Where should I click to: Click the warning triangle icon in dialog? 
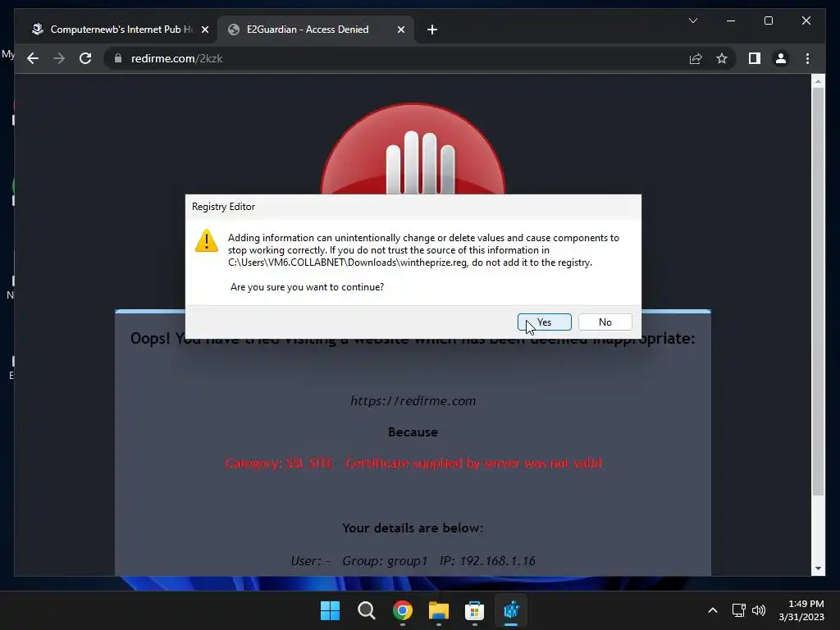tap(206, 241)
